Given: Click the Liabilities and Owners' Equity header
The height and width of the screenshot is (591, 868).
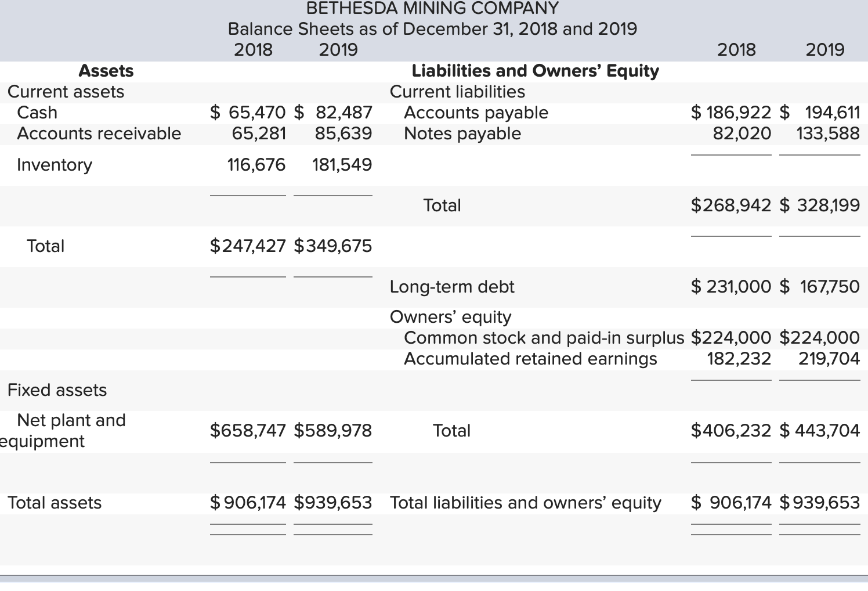Looking at the screenshot, I should tap(535, 71).
